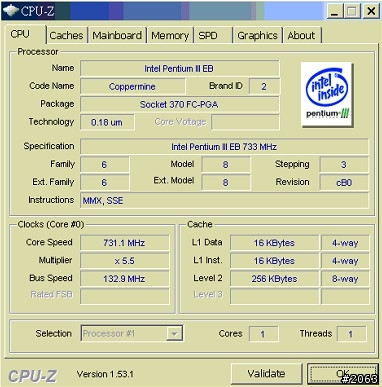This screenshot has height=387, width=382.
Task: Click the Instructions value MMX, SSE
Action: [x=224, y=201]
